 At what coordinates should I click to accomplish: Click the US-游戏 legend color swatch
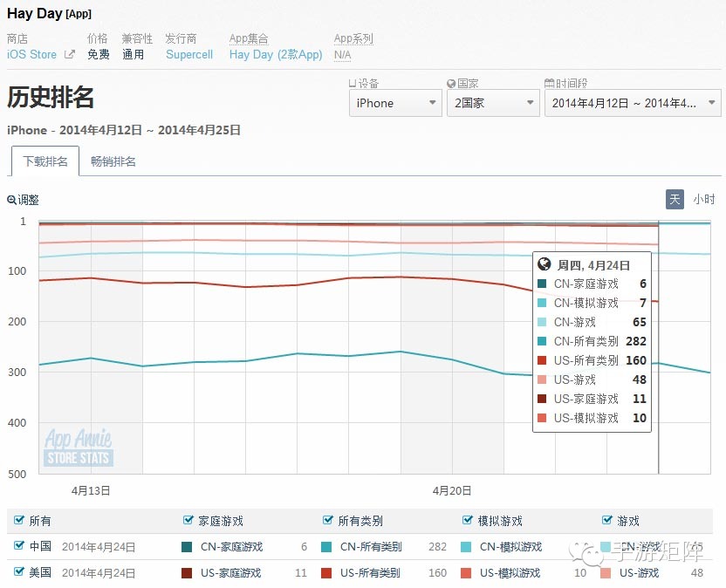click(x=606, y=572)
